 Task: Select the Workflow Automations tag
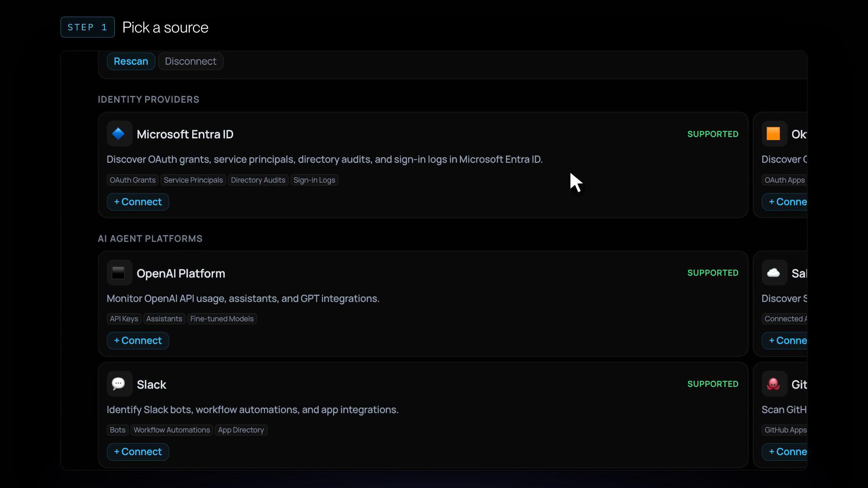pyautogui.click(x=172, y=430)
